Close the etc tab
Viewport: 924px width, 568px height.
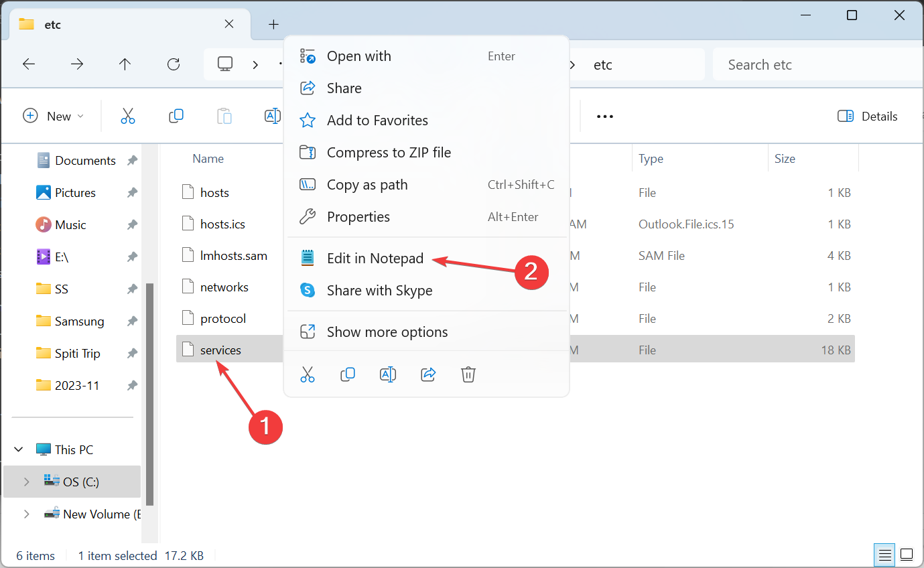pos(229,24)
